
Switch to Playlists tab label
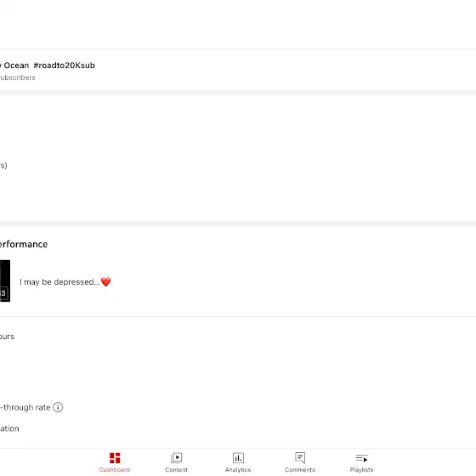tap(361, 469)
